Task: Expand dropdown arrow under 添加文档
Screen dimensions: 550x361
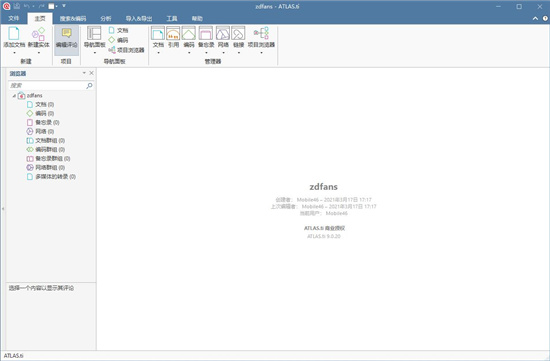Action: coord(14,53)
